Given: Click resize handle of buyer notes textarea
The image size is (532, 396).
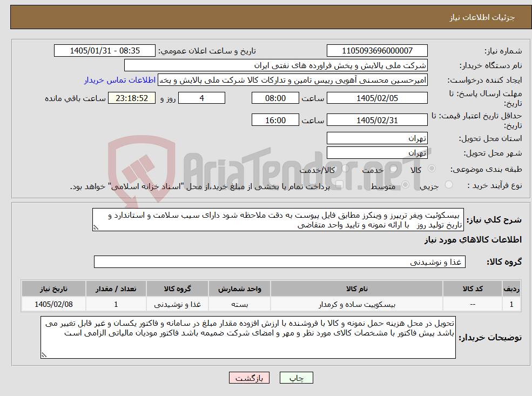Looking at the screenshot, I should point(44,355).
